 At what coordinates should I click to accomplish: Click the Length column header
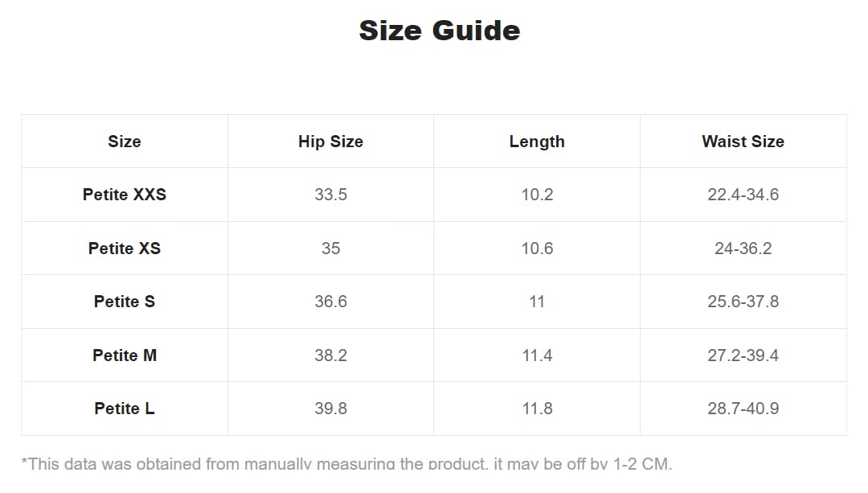click(x=537, y=142)
